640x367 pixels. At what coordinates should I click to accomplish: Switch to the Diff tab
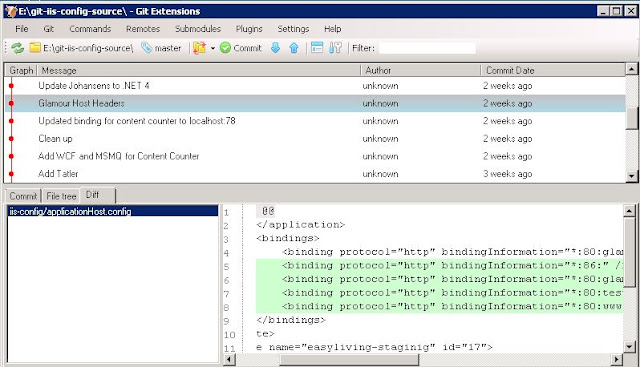(x=98, y=195)
